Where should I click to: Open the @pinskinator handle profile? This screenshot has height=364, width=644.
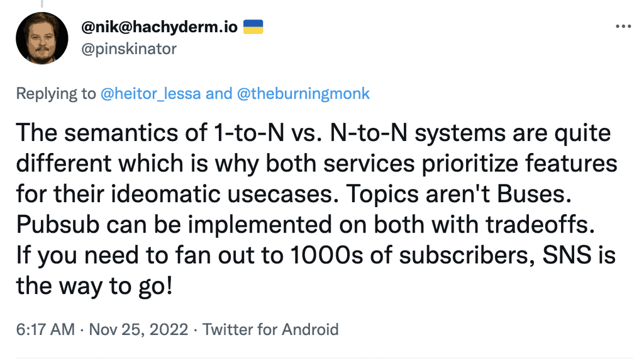130,48
